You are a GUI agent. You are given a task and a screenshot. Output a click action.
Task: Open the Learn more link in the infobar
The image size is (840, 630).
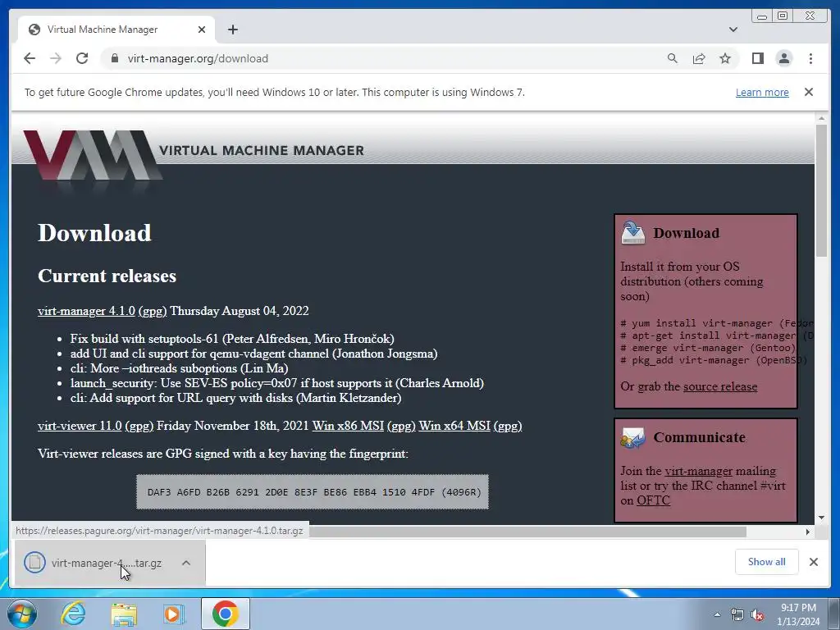point(762,92)
